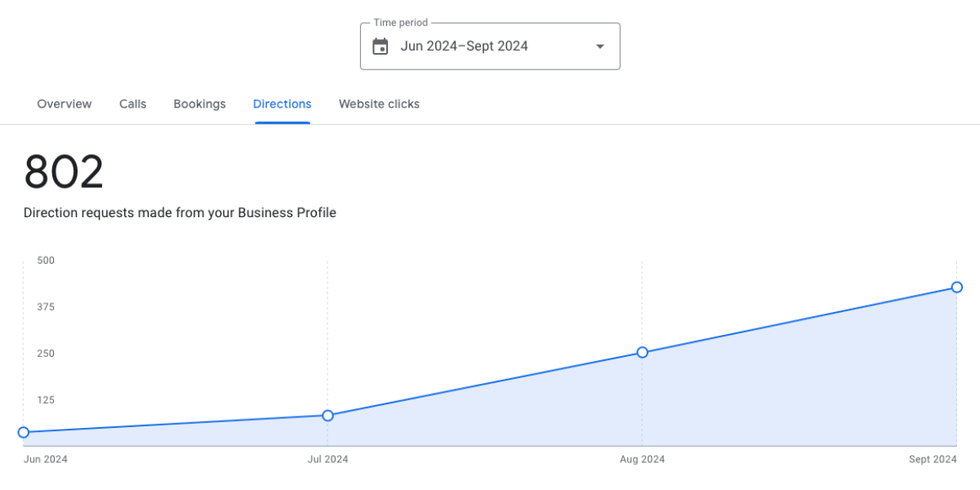Select the Jun 2024–Sept 2024 date range text
This screenshot has height=490, width=980.
(464, 47)
